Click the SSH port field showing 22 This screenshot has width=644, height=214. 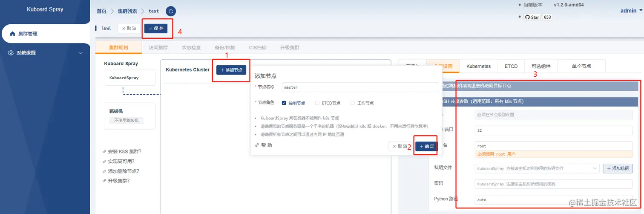tap(554, 130)
